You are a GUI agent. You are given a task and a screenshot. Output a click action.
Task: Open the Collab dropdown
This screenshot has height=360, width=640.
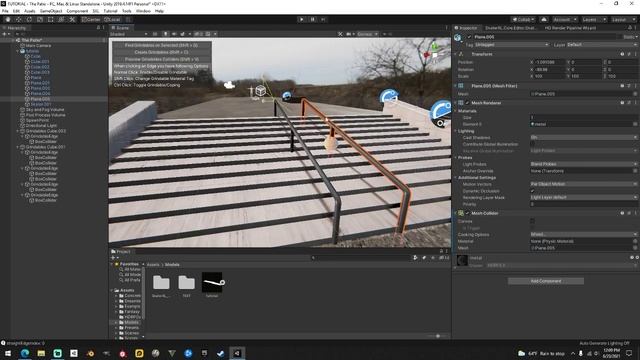(523, 19)
